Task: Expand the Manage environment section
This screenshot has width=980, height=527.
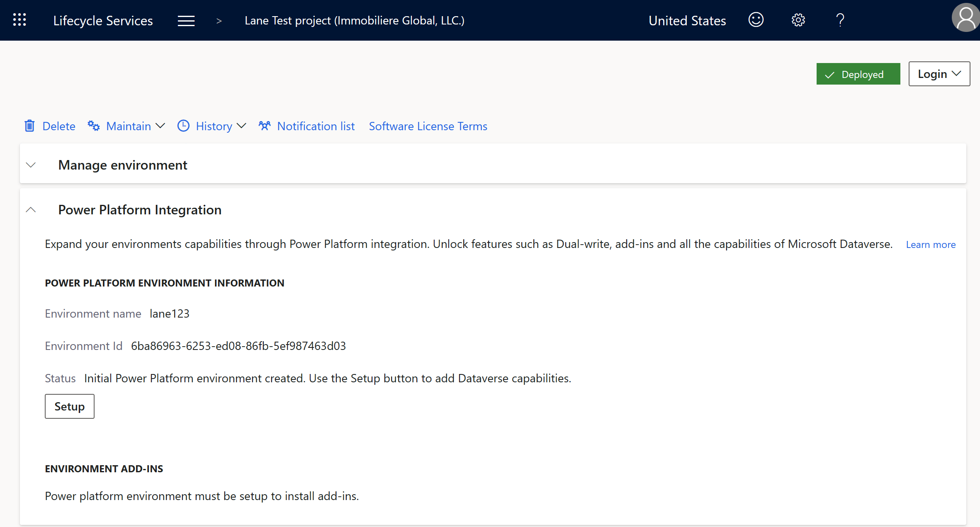Action: point(31,164)
